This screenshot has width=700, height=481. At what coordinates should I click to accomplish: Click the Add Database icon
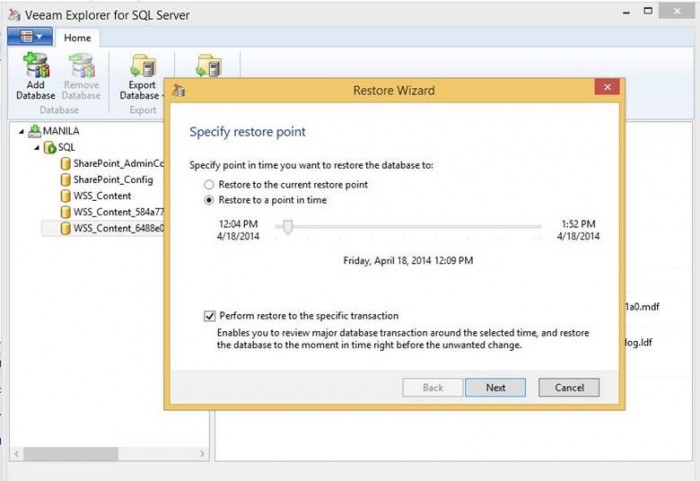coord(36,65)
